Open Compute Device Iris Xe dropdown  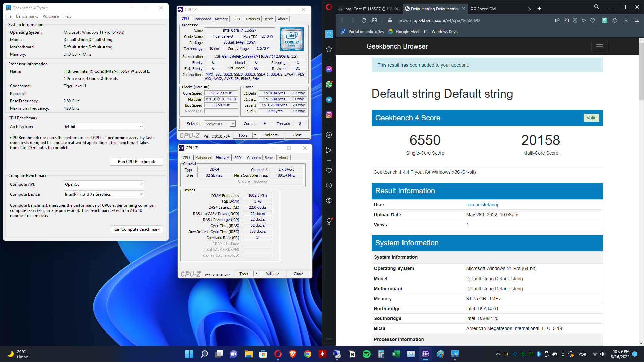[x=104, y=194]
